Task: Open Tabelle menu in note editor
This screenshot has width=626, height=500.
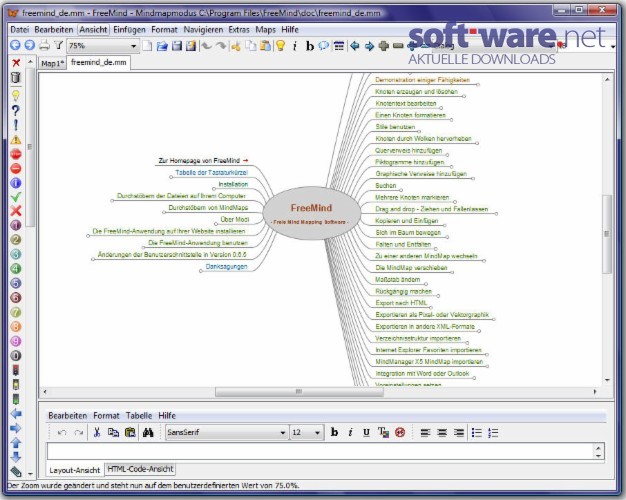Action: (x=139, y=415)
